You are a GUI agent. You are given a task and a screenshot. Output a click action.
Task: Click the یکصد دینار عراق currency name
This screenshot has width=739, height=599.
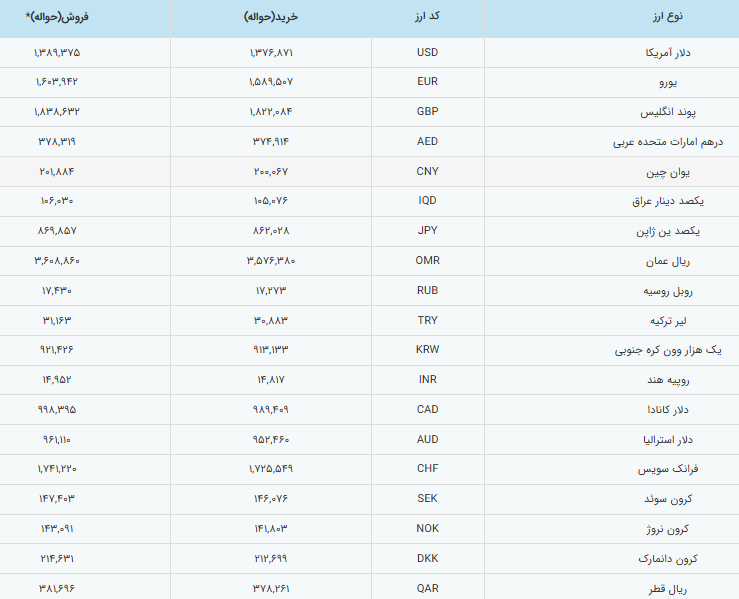point(668,201)
